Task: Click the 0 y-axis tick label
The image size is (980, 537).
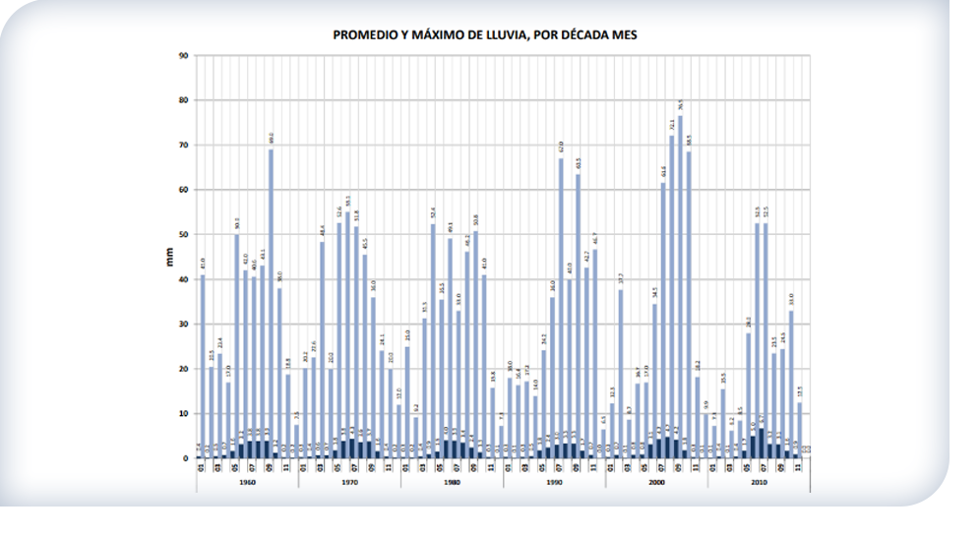Action: pyautogui.click(x=186, y=458)
